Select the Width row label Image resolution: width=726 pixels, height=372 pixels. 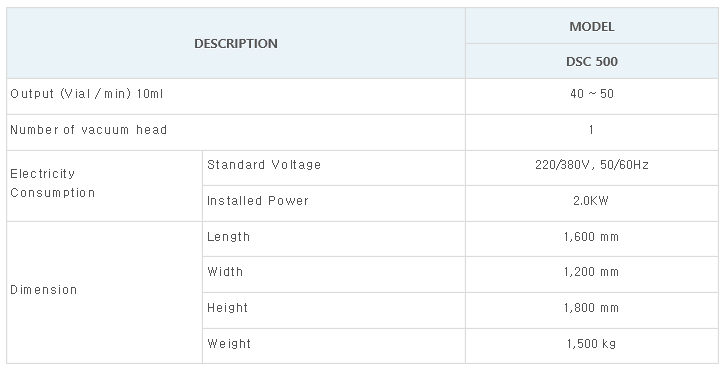pos(225,271)
